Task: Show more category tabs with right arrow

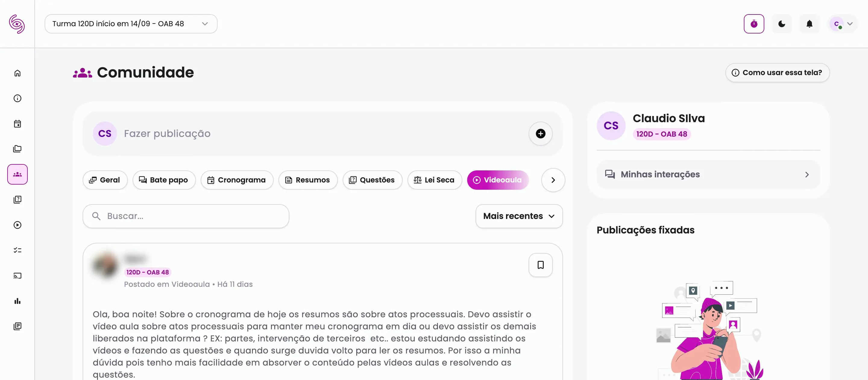Action: 553,180
